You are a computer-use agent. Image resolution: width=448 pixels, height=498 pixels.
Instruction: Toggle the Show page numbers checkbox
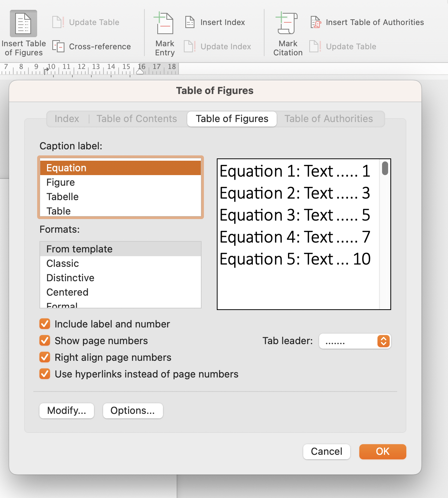click(x=45, y=341)
